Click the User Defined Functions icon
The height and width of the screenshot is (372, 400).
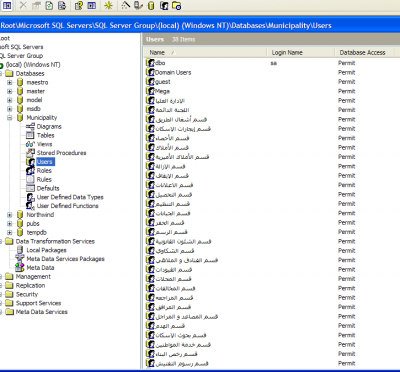(x=30, y=206)
